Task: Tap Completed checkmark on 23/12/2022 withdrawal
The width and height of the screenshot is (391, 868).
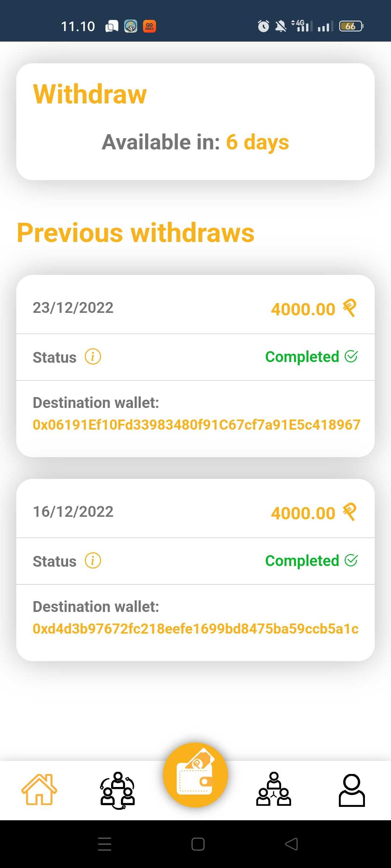Action: 351,356
